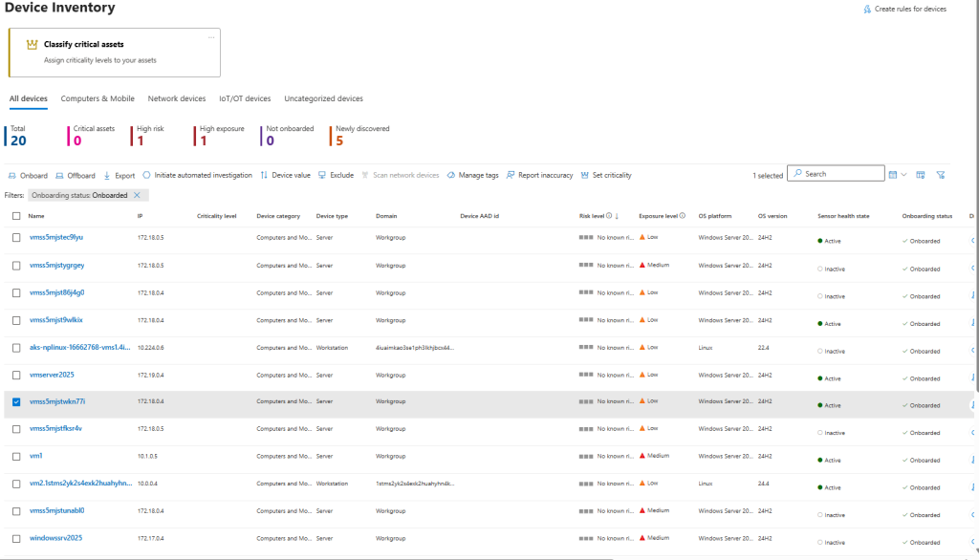The image size is (979, 560).
Task: Tick the checkbox for vmserver2025
Action: click(16, 375)
